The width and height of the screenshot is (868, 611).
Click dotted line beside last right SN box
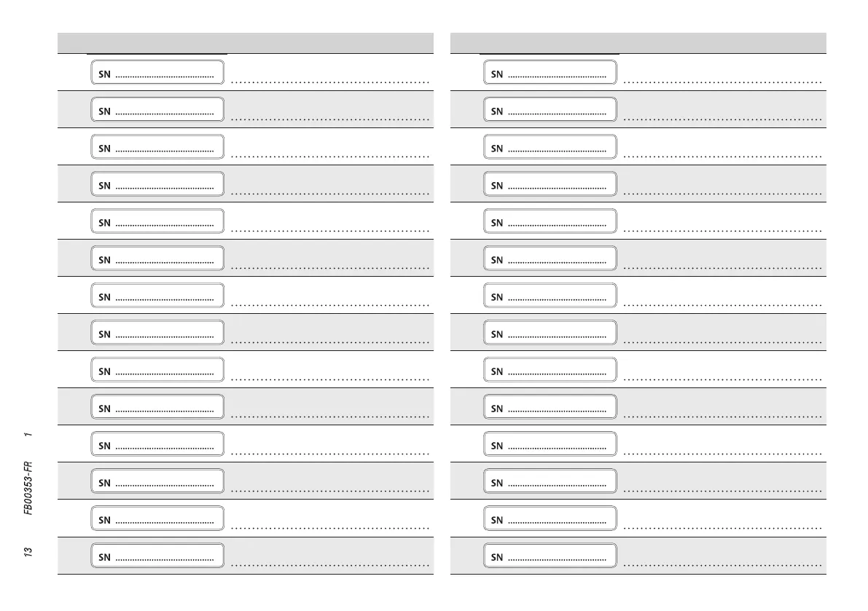[723, 565]
